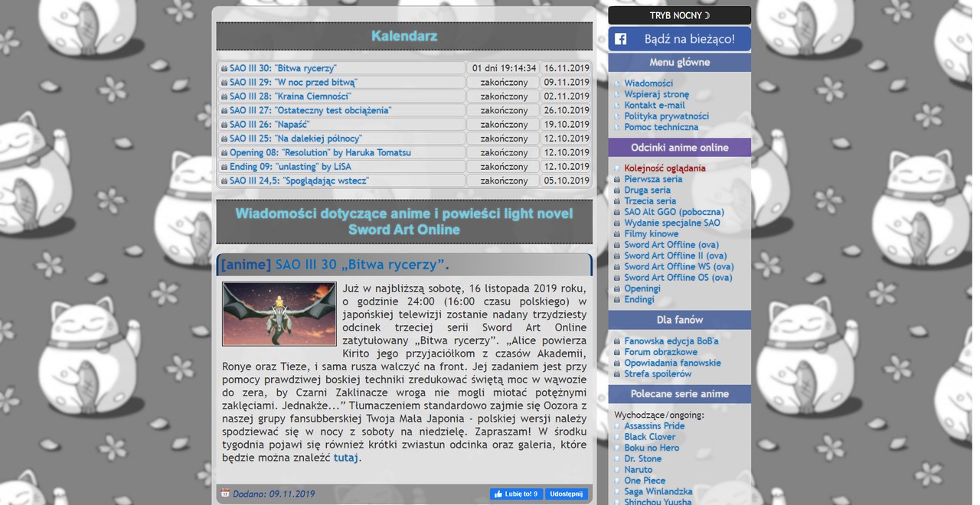This screenshot has width=980, height=505.
Task: Click the icon beside Wiadomości menu item
Action: pos(617,83)
